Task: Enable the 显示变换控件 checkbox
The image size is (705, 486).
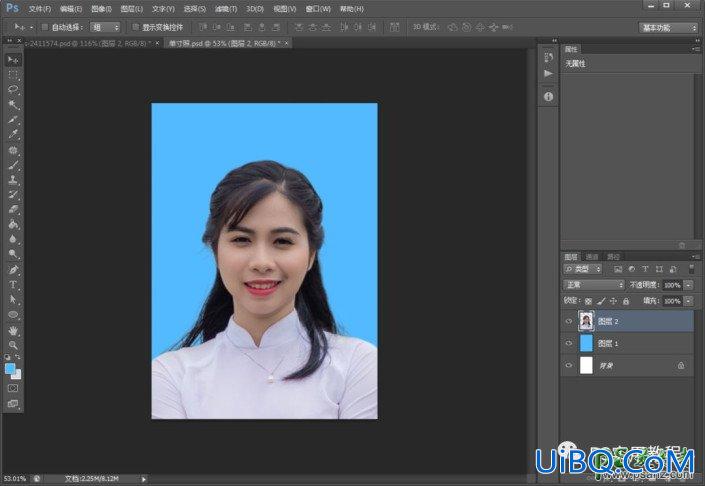Action: click(x=135, y=27)
